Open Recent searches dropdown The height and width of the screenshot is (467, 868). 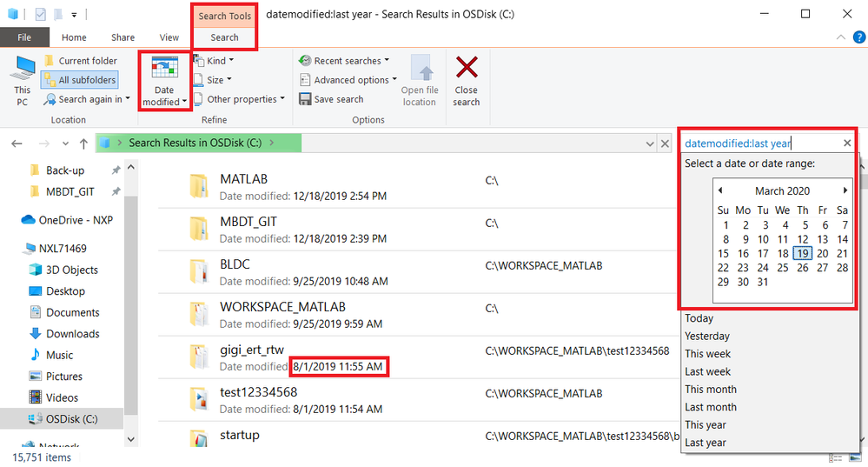[344, 61]
